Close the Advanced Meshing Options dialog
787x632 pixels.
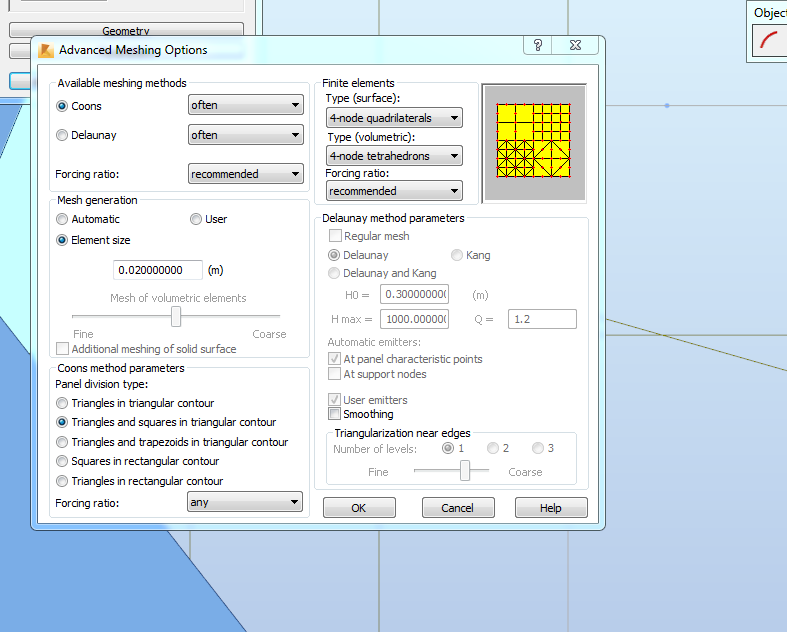[x=575, y=45]
